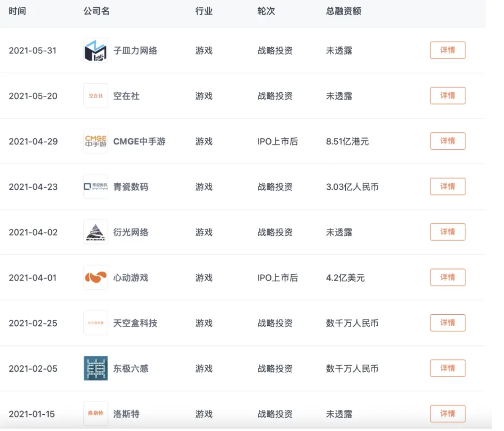Open 详情 for the 青瓷数码 entry
Image resolution: width=504 pixels, height=431 pixels.
447,186
